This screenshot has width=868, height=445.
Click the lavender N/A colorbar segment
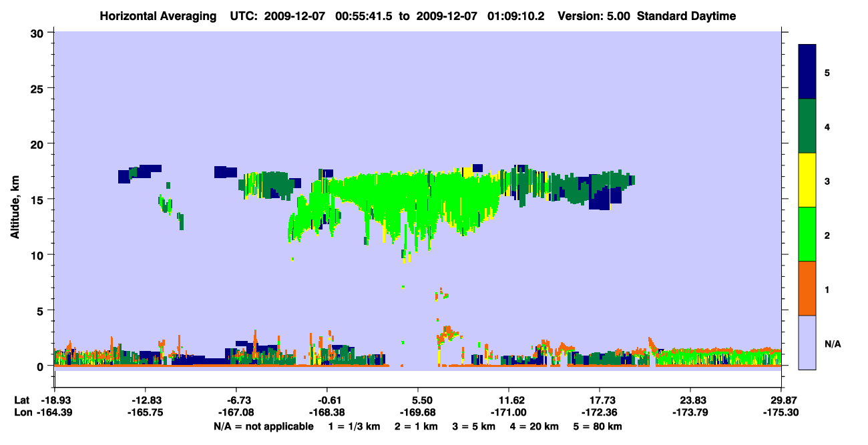(x=807, y=342)
